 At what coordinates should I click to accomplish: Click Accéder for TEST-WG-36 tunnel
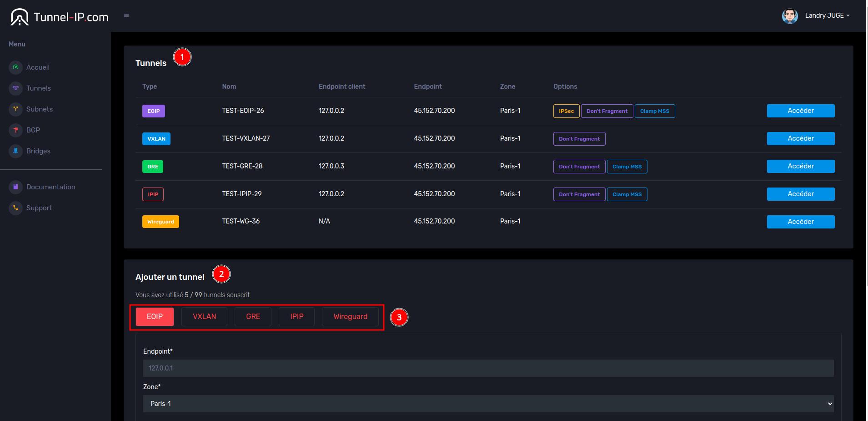(x=800, y=222)
